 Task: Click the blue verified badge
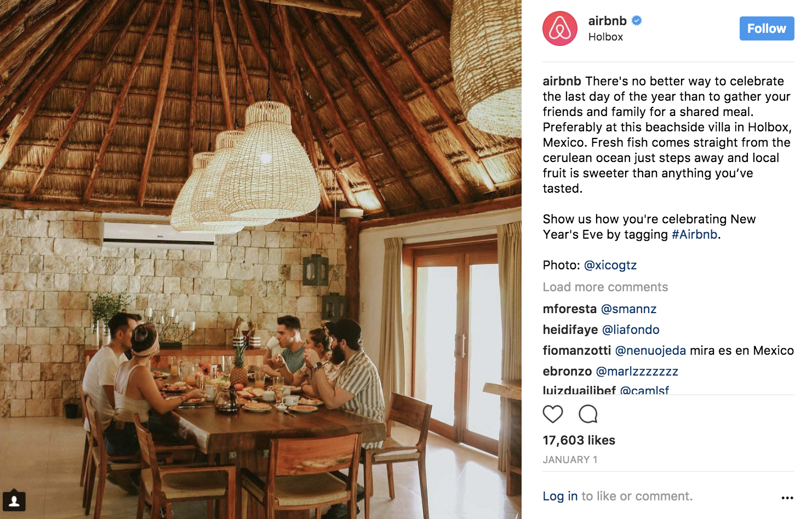click(637, 21)
